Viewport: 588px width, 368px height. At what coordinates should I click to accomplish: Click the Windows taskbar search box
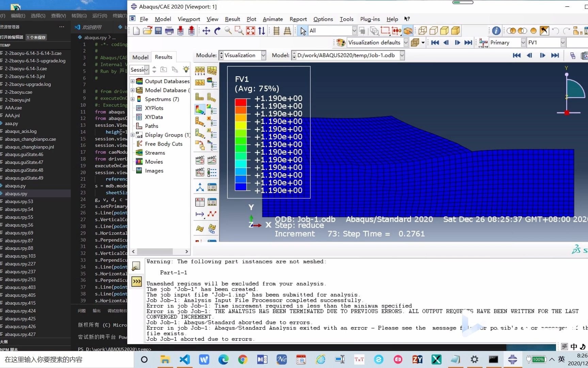(x=66, y=359)
